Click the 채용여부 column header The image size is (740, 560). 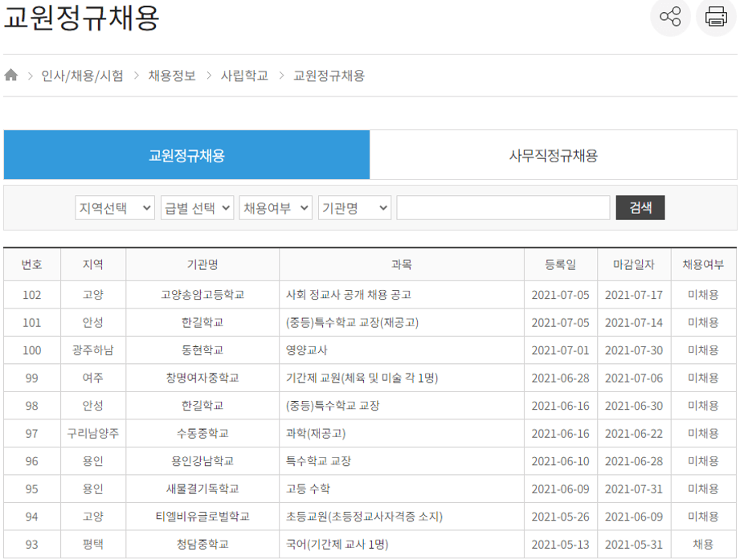(x=703, y=264)
